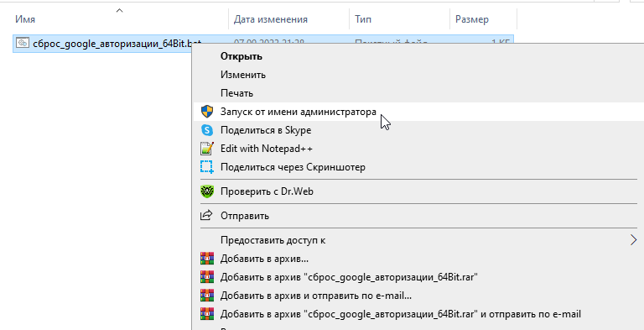Click the Отправить share arrow icon
Viewport: 644px width, 330px height.
click(x=206, y=215)
